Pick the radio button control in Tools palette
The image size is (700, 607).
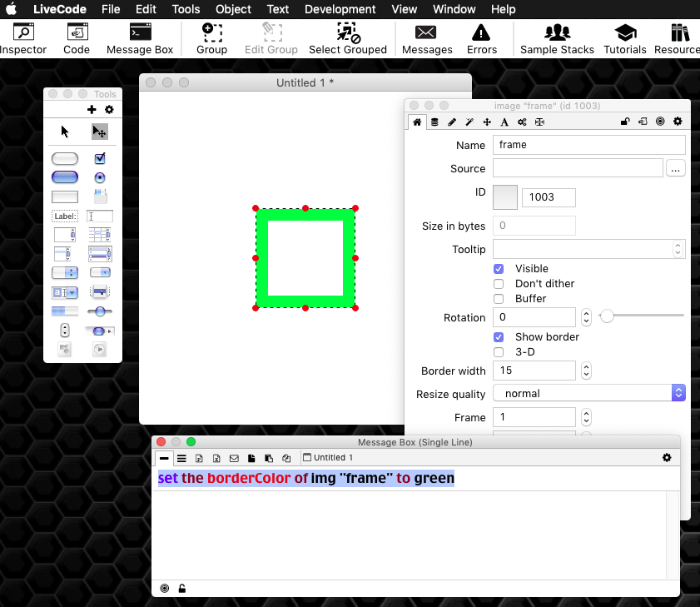point(100,177)
